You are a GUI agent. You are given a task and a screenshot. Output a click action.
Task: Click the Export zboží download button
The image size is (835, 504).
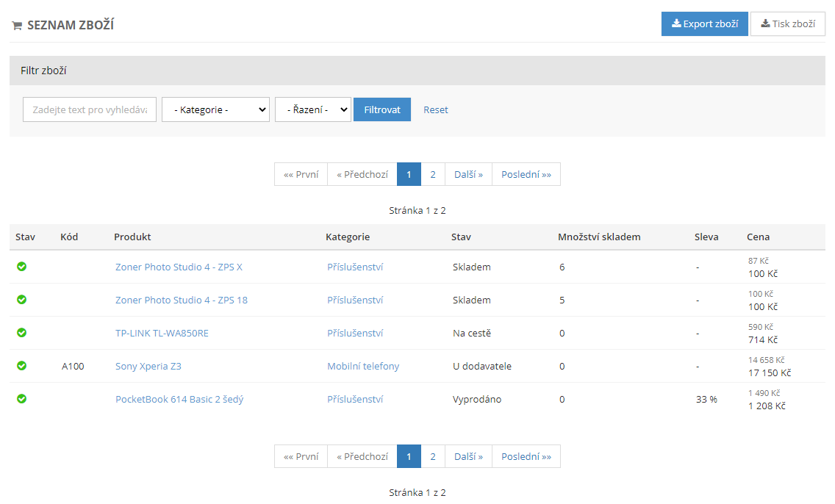click(x=704, y=24)
